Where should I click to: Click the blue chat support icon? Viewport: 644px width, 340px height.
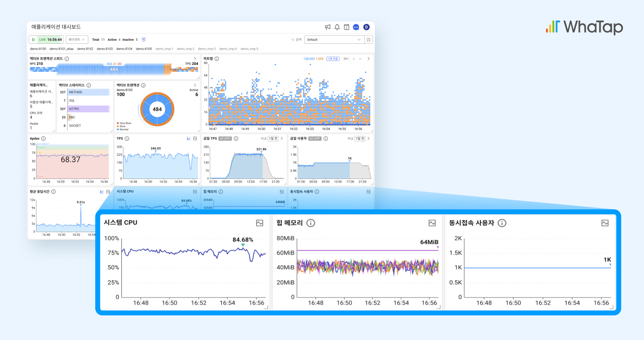pos(356,27)
